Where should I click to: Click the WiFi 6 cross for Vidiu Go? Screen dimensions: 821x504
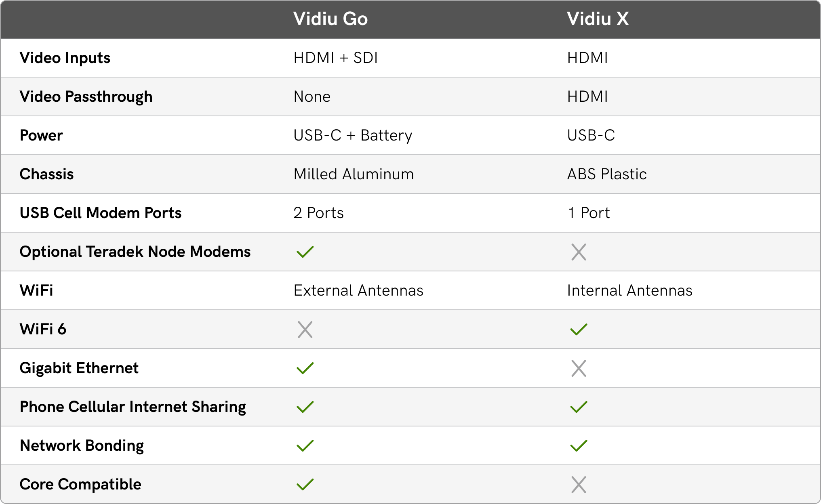pyautogui.click(x=305, y=330)
